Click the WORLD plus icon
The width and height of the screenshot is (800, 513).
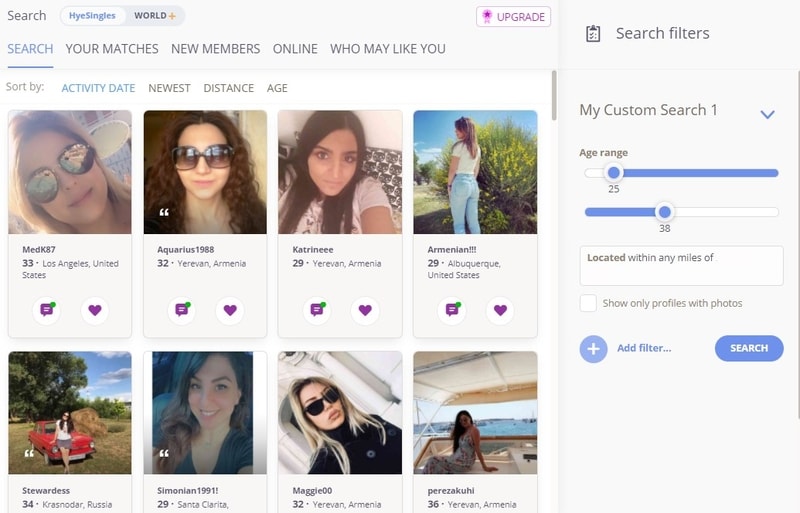(x=172, y=16)
